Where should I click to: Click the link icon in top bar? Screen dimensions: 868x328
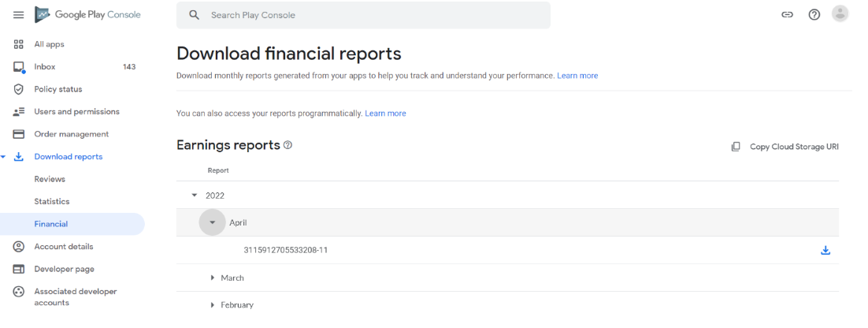[787, 15]
